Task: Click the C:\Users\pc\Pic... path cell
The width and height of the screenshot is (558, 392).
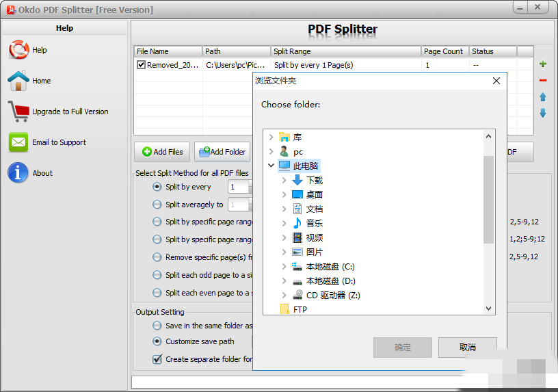Action: pyautogui.click(x=236, y=65)
